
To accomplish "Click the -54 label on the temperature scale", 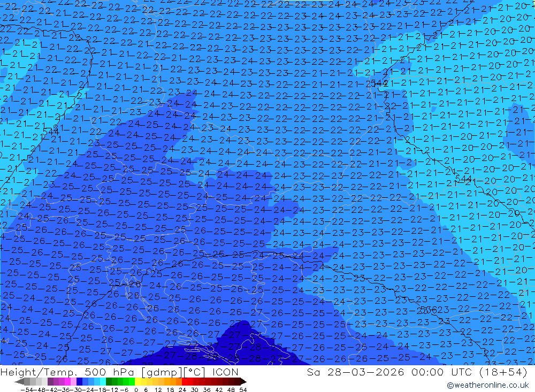I will click(x=26, y=390).
